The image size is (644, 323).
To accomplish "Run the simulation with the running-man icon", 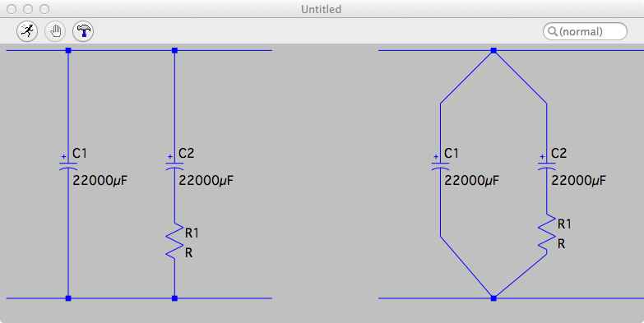I will tap(27, 31).
